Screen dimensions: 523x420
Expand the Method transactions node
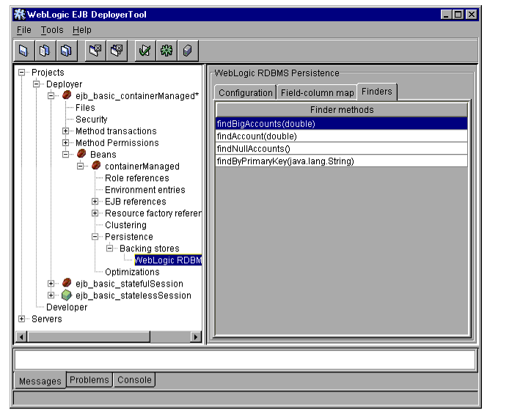[x=66, y=131]
